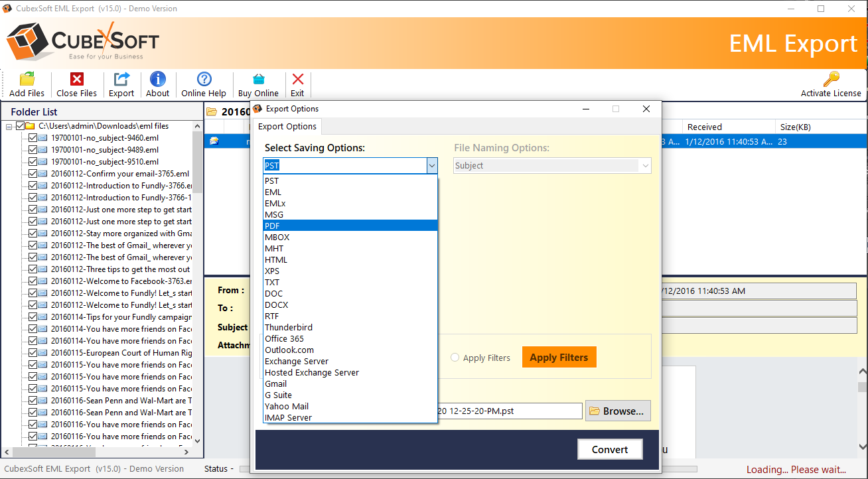Open Online Help question mark icon
The width and height of the screenshot is (868, 479).
(x=204, y=79)
